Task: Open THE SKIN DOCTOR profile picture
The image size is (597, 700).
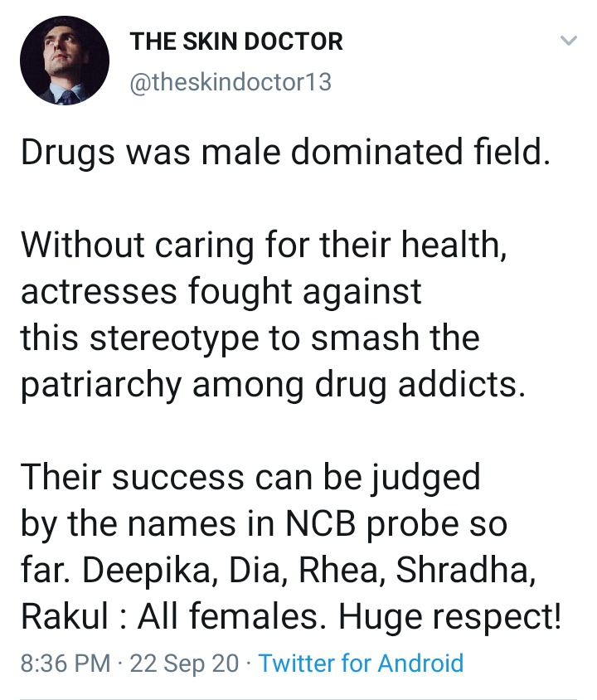Action: pyautogui.click(x=63, y=61)
